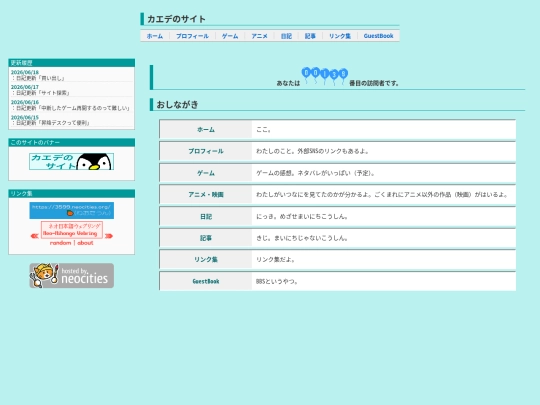Open GuestBook in the navigation bar
This screenshot has width=540, height=405.
[378, 36]
